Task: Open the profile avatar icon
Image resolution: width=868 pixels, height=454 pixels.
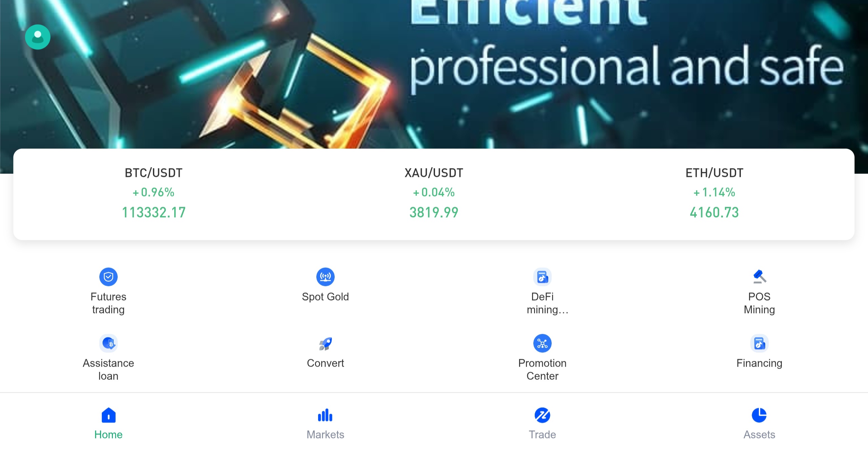Action: coord(38,37)
